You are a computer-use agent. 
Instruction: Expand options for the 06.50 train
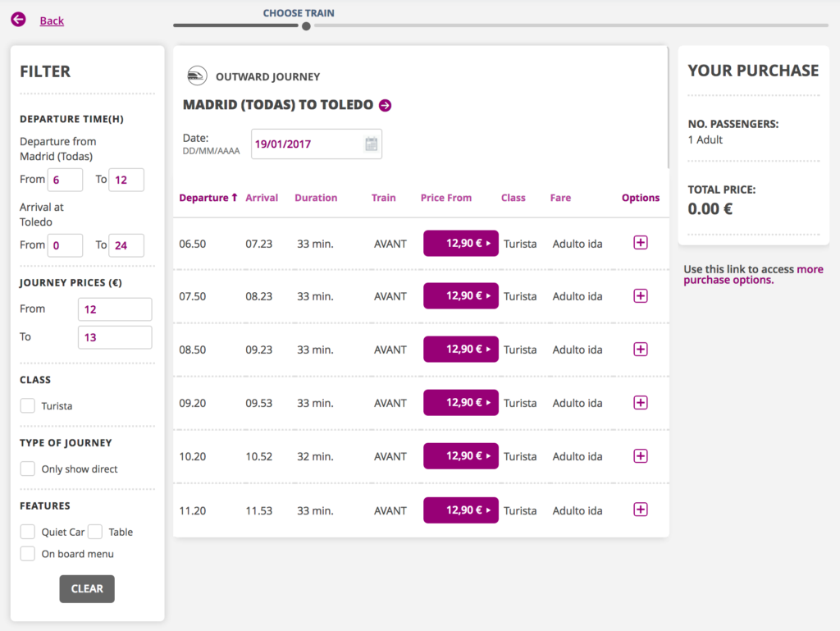pyautogui.click(x=640, y=243)
